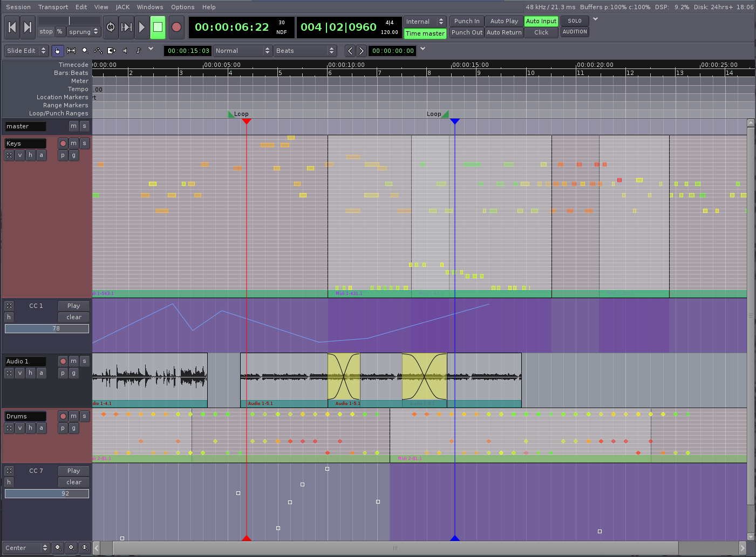
Task: Adjust the CC 7 value slider showing 92
Action: [47, 493]
